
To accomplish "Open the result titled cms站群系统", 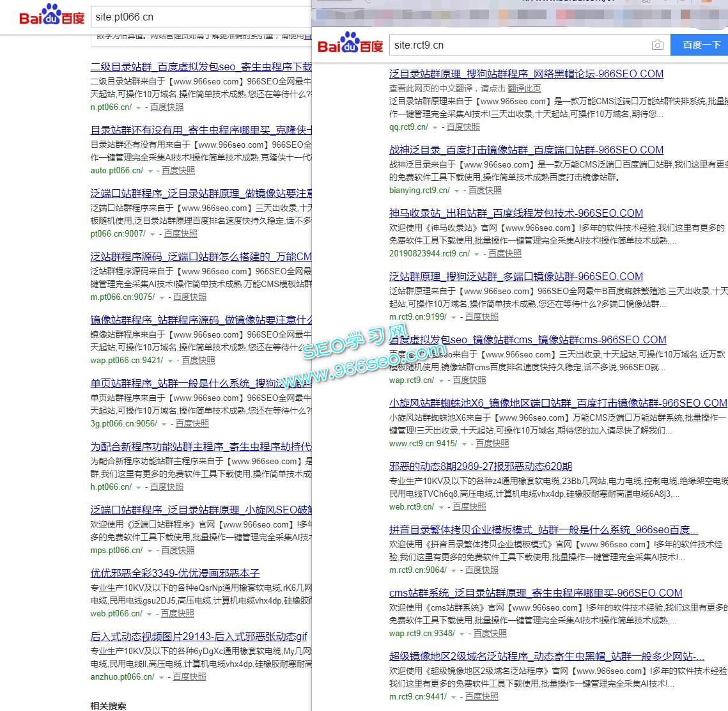I will pyautogui.click(x=536, y=593).
